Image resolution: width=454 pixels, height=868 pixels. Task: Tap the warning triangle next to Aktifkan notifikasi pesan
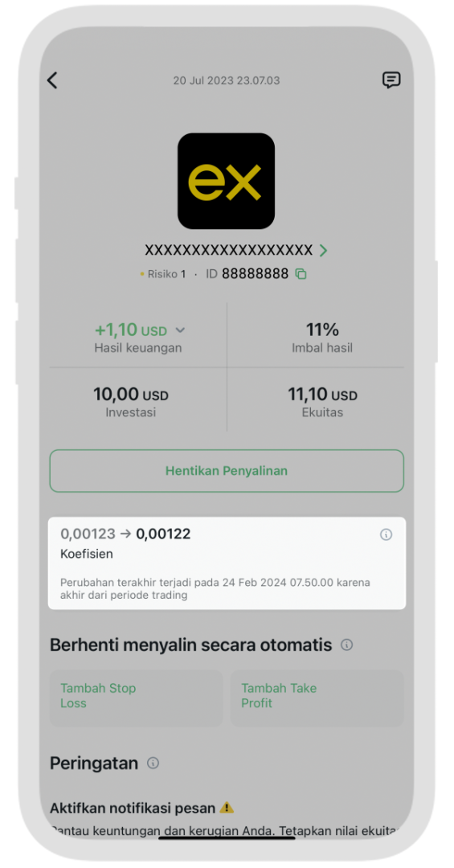[227, 808]
